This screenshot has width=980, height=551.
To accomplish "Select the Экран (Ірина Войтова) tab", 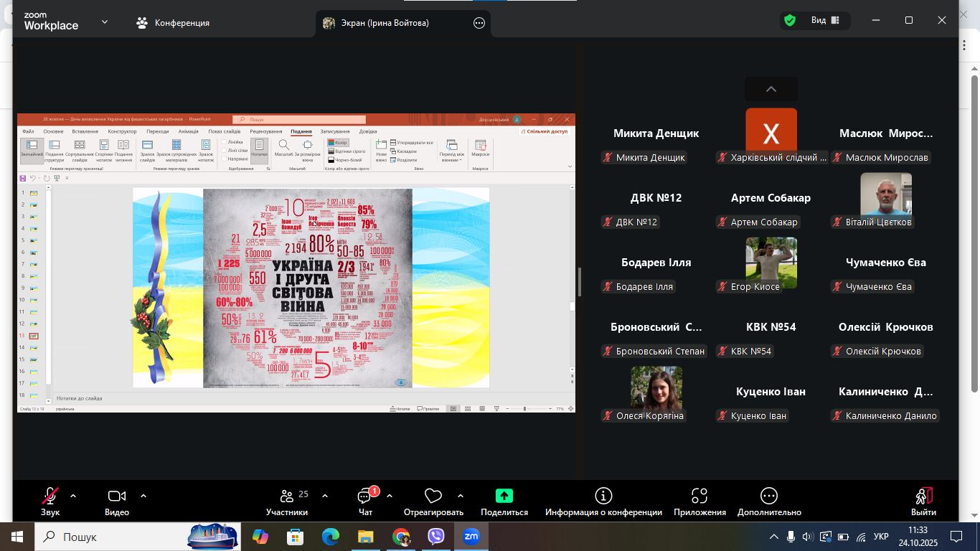I will coord(385,23).
